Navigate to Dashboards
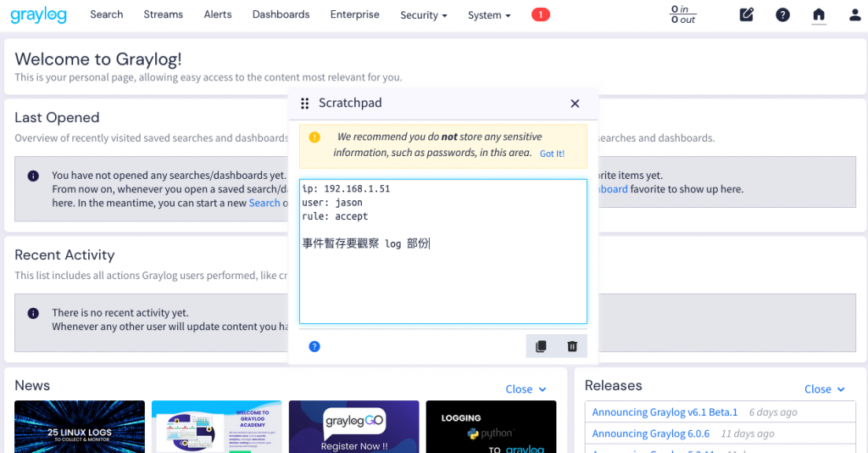 pos(281,14)
